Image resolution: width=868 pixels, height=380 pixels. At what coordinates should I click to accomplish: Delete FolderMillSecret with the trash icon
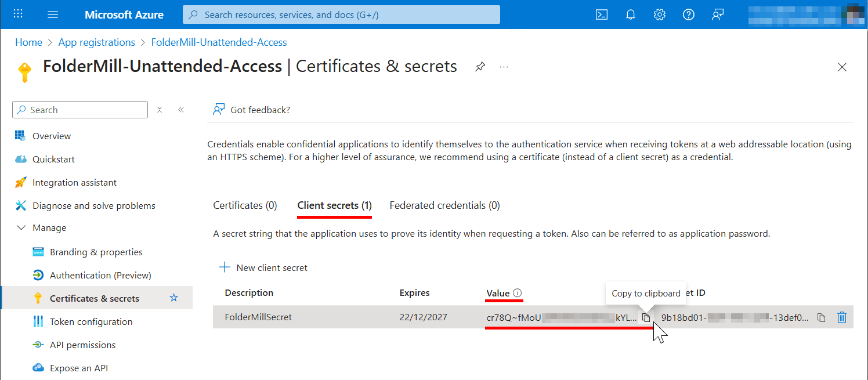tap(842, 317)
